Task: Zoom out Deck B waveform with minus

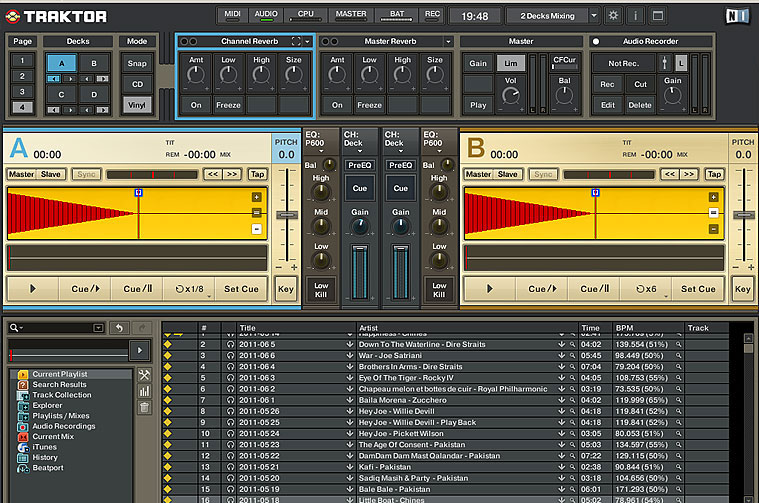Action: (x=713, y=229)
